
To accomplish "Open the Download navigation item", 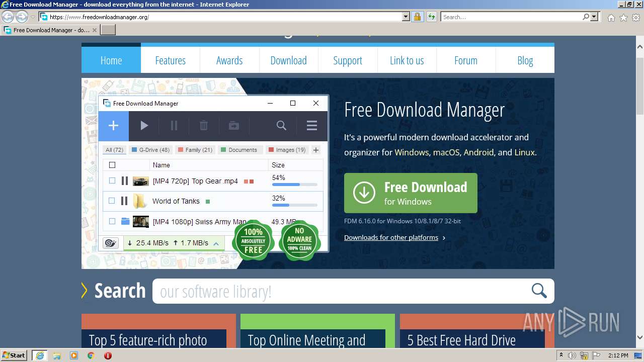I will click(288, 60).
